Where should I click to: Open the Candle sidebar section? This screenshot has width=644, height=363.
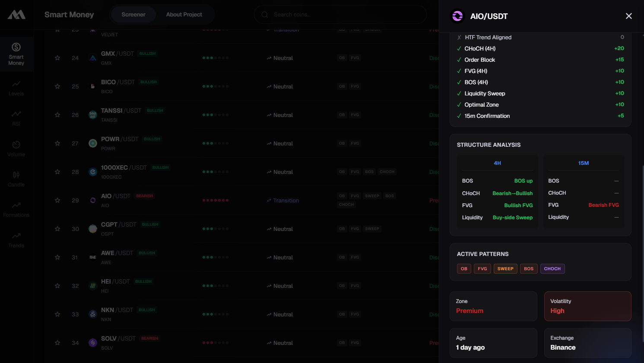click(16, 179)
